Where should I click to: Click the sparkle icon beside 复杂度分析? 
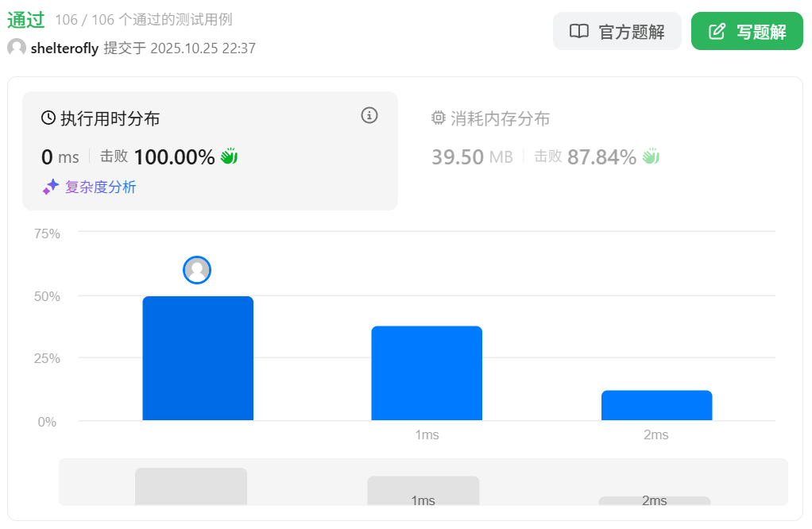[51, 187]
